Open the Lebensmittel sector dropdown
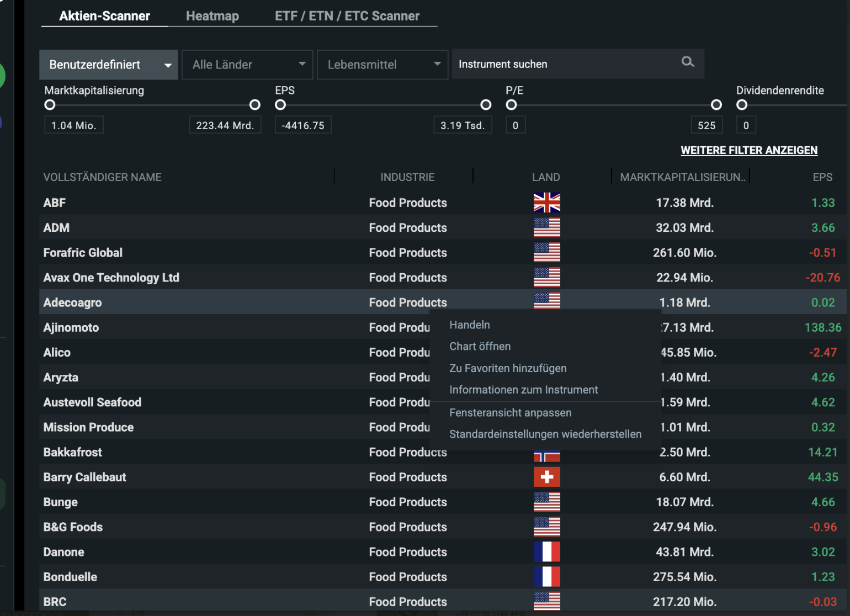Viewport: 850px width, 616px height. pos(382,65)
